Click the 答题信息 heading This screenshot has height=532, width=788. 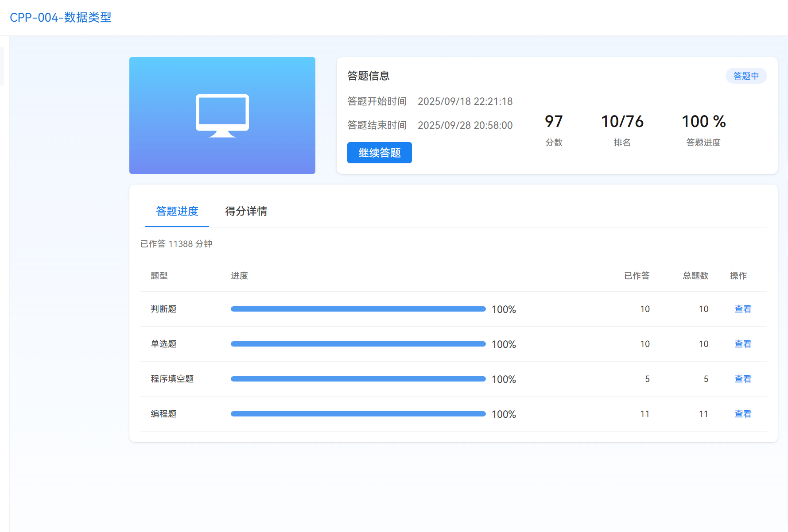pos(369,76)
